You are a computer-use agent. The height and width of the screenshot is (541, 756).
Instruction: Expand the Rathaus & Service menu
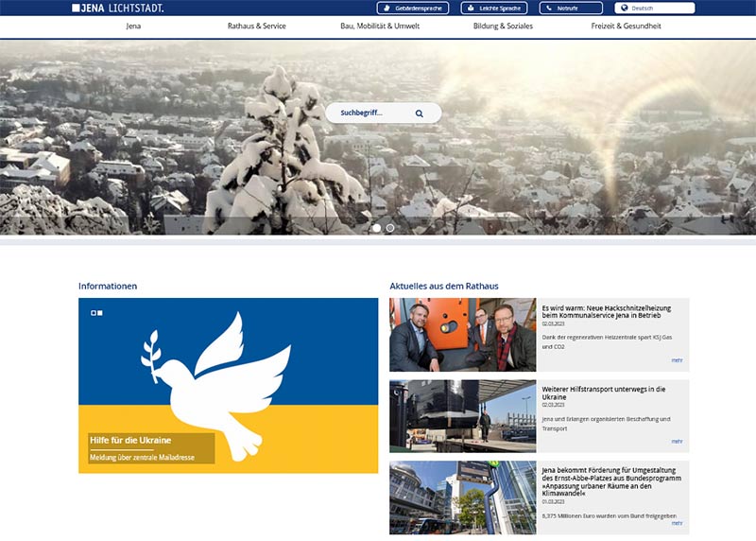256,26
